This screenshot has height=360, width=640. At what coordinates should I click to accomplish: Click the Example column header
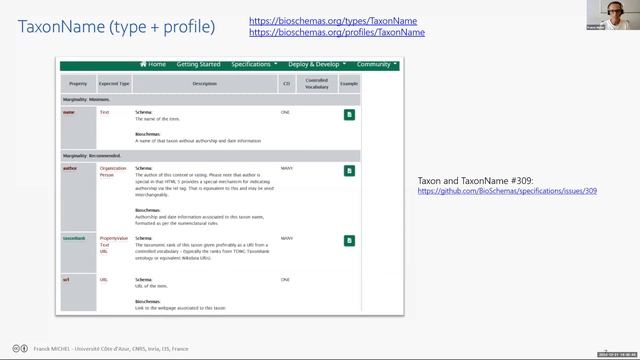[349, 83]
